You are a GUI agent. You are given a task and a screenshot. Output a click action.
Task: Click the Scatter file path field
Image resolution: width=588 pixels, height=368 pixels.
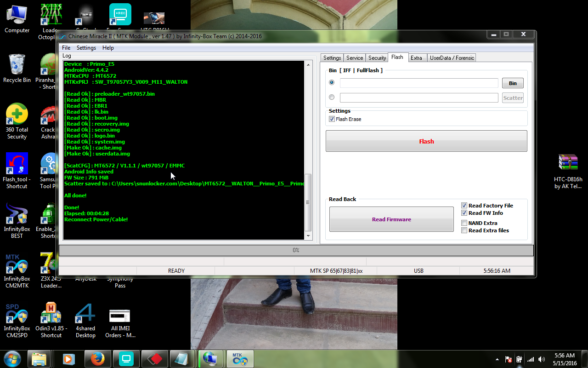pyautogui.click(x=419, y=98)
